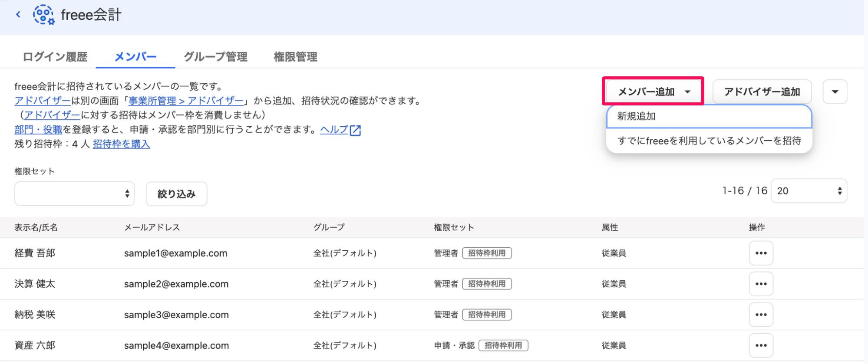The image size is (868, 364).
Task: Open the 事業所管理 > アドバイザー link
Action: tap(186, 101)
